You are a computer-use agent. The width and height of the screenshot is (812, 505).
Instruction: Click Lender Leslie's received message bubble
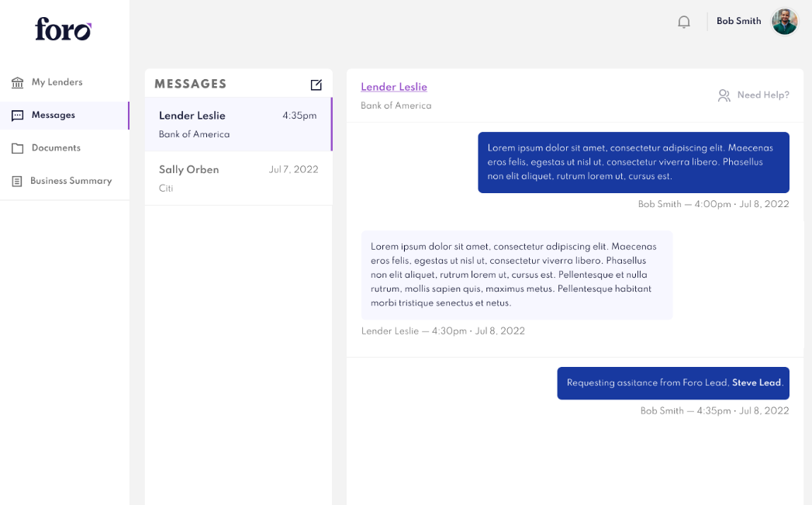pos(517,275)
